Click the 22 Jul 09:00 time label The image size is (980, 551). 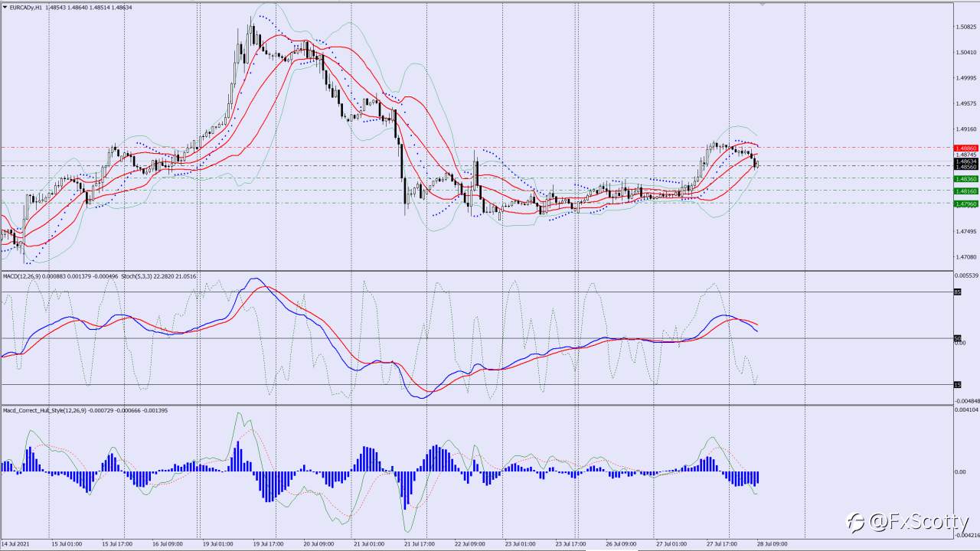(x=470, y=544)
